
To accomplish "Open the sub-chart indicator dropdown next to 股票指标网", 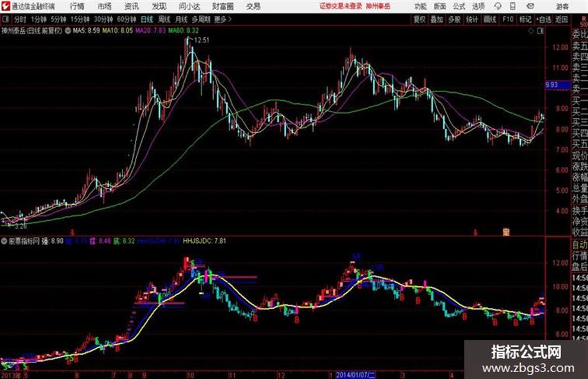I will 4,241.
